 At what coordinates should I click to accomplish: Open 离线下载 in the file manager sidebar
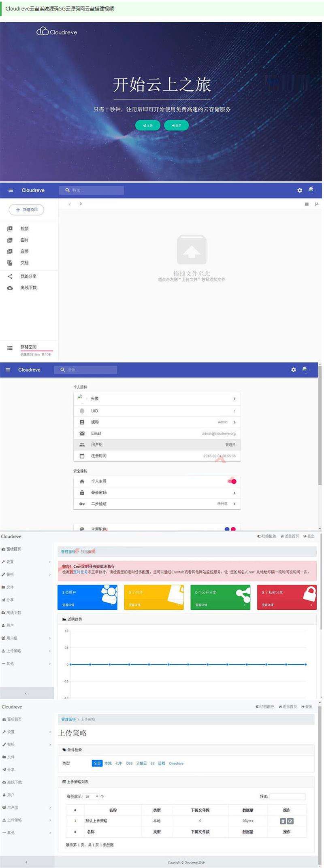pos(28,288)
